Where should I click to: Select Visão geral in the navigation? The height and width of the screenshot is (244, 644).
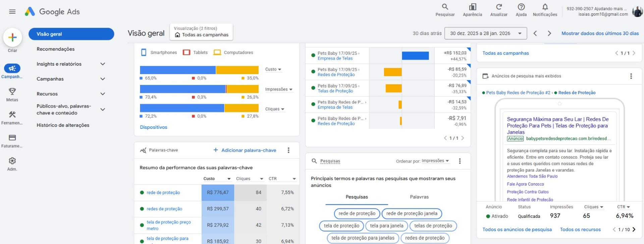coord(71,34)
